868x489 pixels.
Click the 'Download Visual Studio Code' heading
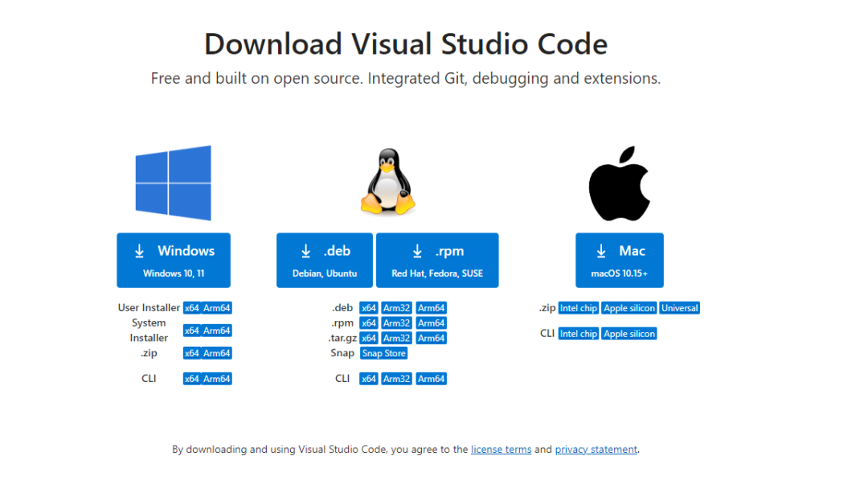406,43
